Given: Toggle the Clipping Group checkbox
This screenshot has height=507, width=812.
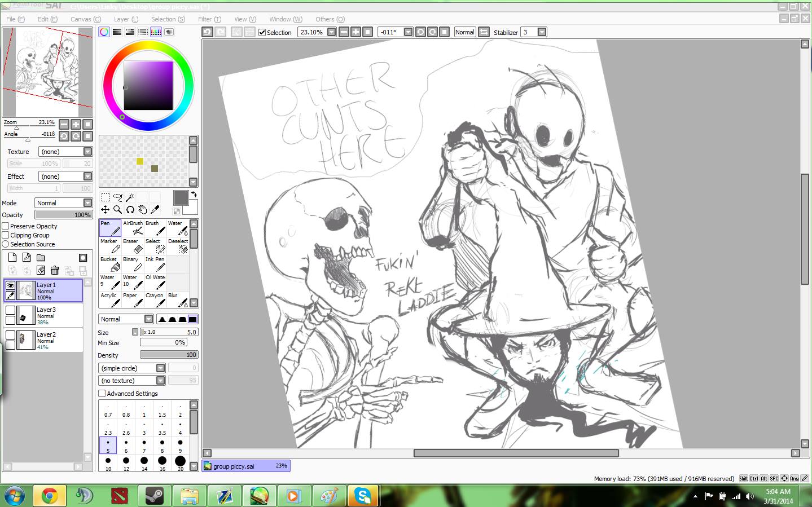Looking at the screenshot, I should (6, 235).
